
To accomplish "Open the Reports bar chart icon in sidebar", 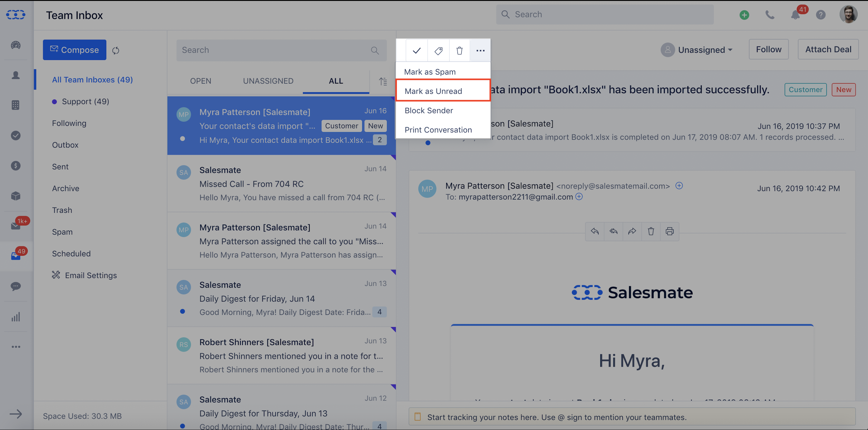I will (15, 317).
